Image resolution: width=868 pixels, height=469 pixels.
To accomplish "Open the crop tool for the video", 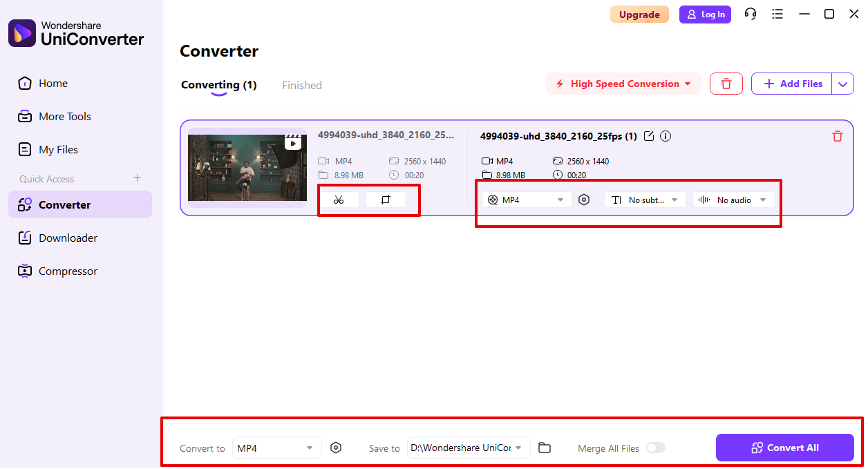I will point(387,200).
